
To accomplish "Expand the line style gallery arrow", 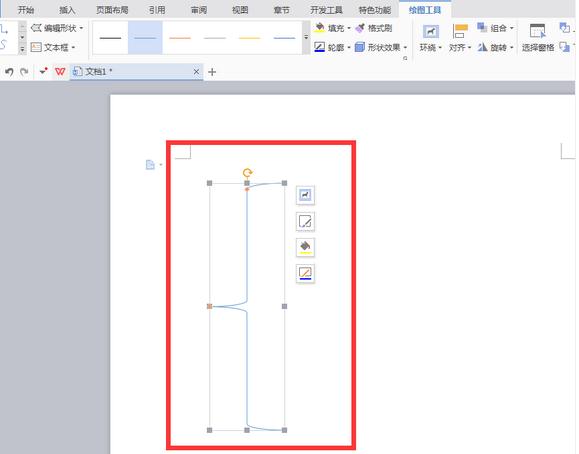I will point(306,37).
